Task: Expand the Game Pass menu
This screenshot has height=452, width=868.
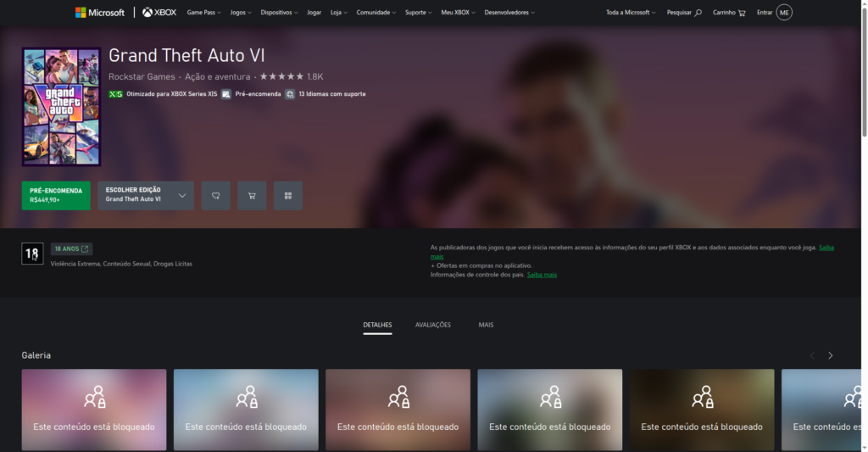Action: (203, 12)
